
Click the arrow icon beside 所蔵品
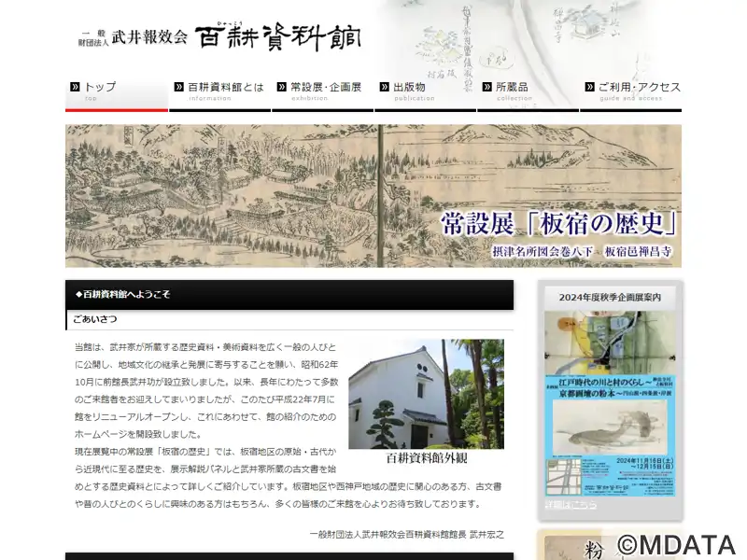coord(486,87)
